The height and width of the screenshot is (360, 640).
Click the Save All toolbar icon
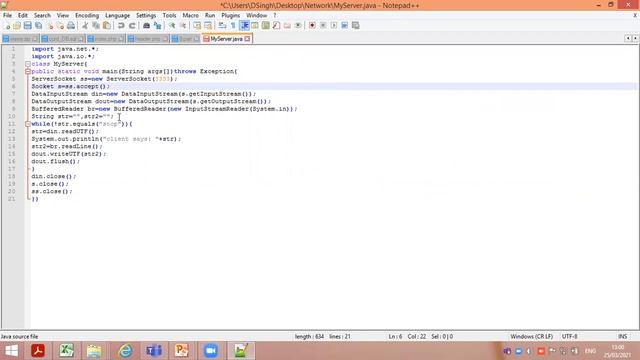[39, 25]
